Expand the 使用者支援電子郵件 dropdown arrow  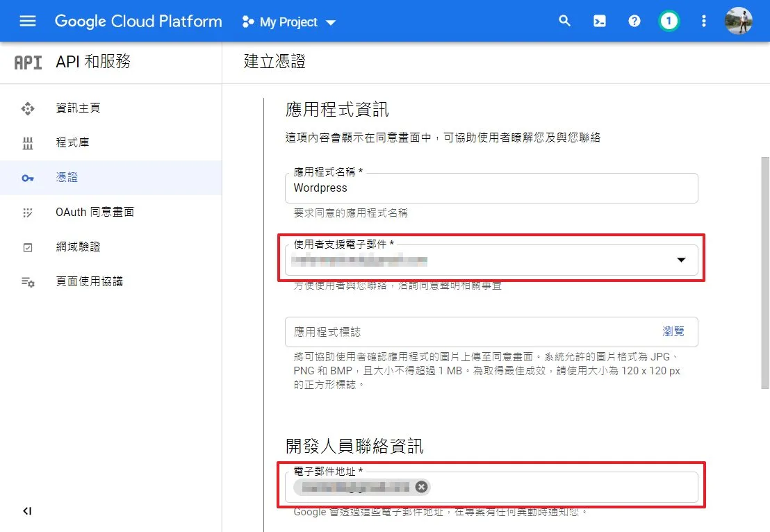pyautogui.click(x=681, y=260)
